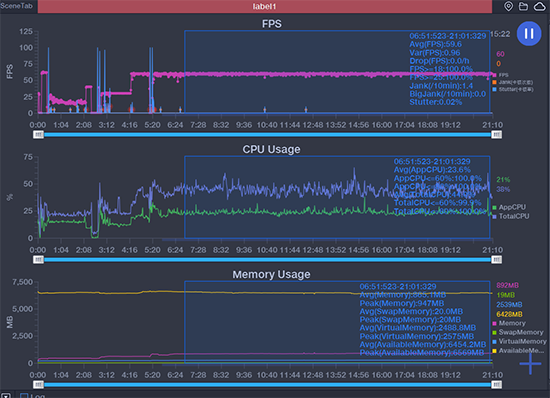This screenshot has width=550, height=398.
Task: Click the 2539MB virtual memory value
Action: pyautogui.click(x=509, y=304)
